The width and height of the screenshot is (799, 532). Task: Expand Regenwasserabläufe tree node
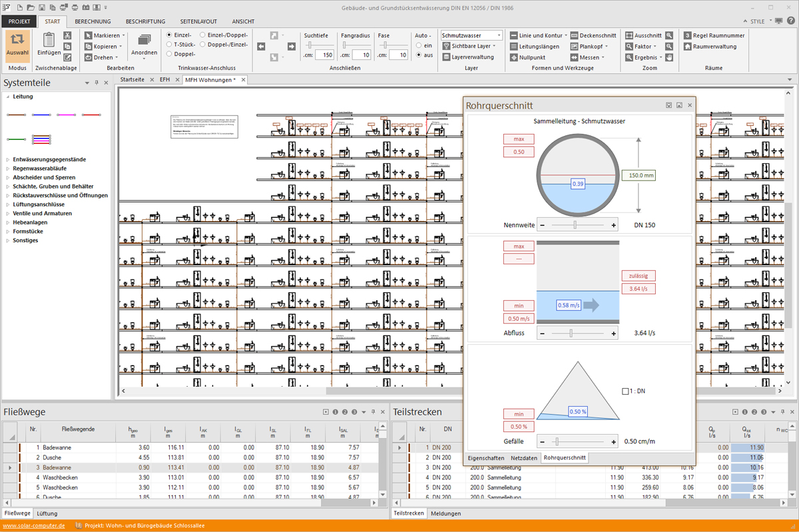click(8, 168)
